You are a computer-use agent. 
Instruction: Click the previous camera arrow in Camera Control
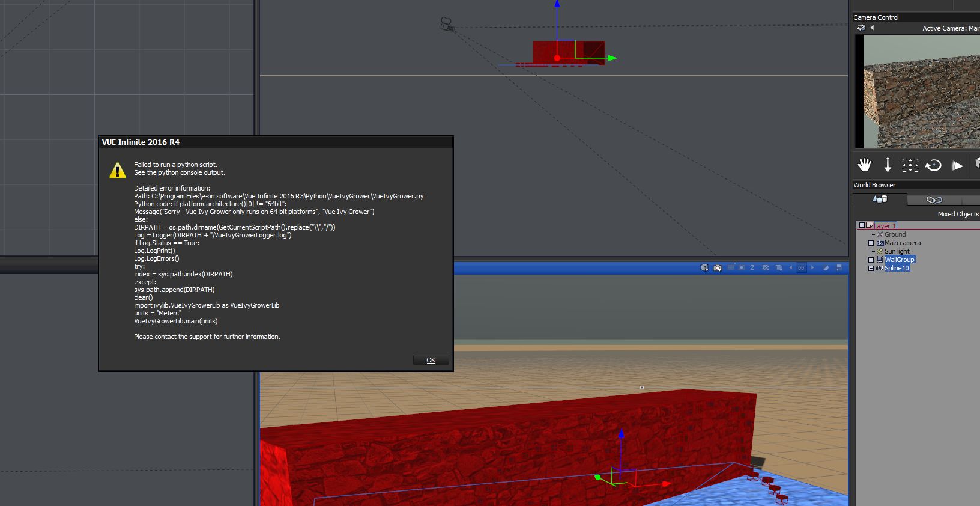(x=872, y=28)
